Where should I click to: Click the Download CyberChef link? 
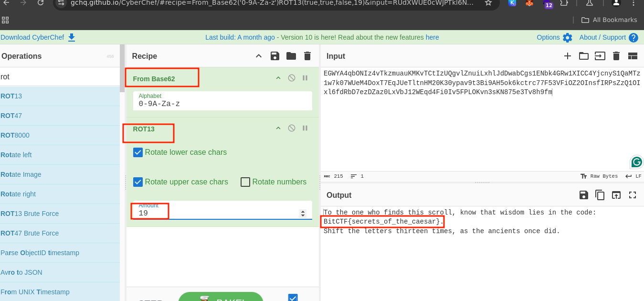32,37
